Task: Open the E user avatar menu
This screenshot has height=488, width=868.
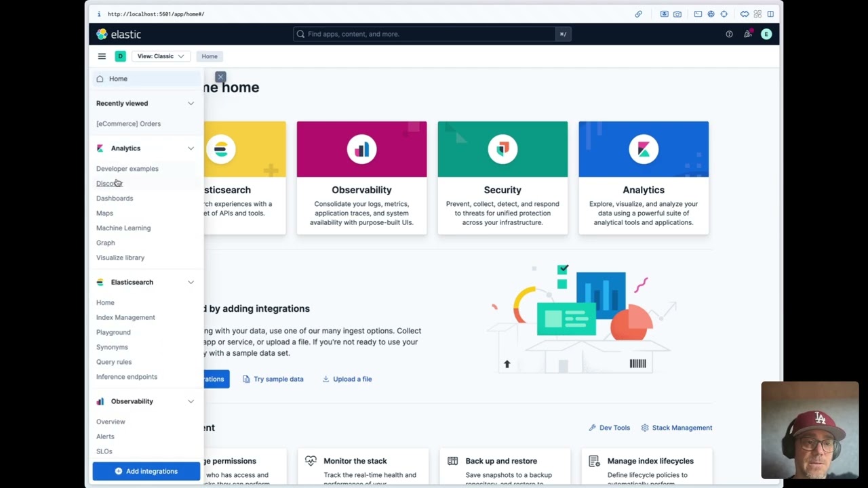Action: [766, 34]
